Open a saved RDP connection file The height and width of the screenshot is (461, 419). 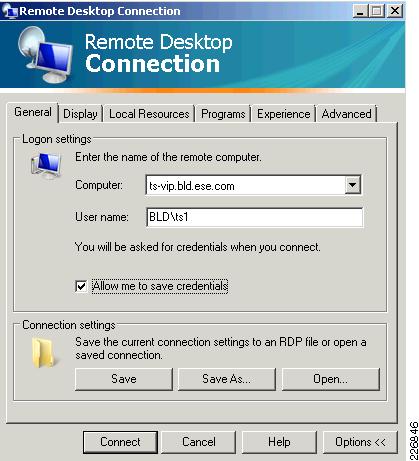click(x=331, y=379)
